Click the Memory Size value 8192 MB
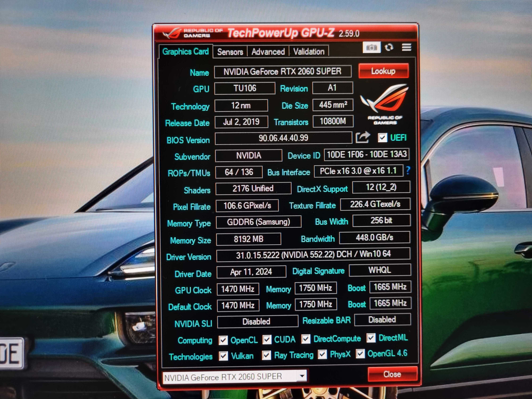Image resolution: width=532 pixels, height=399 pixels. pyautogui.click(x=249, y=239)
